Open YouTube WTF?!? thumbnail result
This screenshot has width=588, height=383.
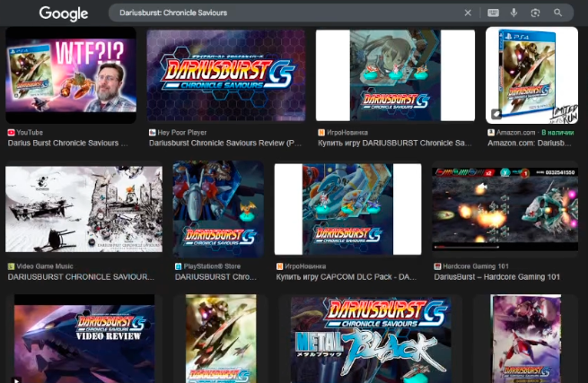point(71,75)
